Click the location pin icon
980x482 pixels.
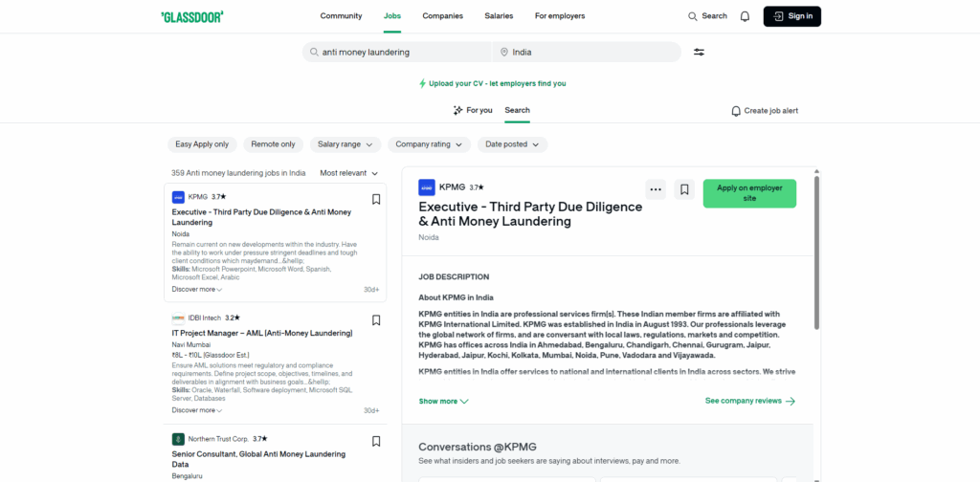[x=503, y=53]
